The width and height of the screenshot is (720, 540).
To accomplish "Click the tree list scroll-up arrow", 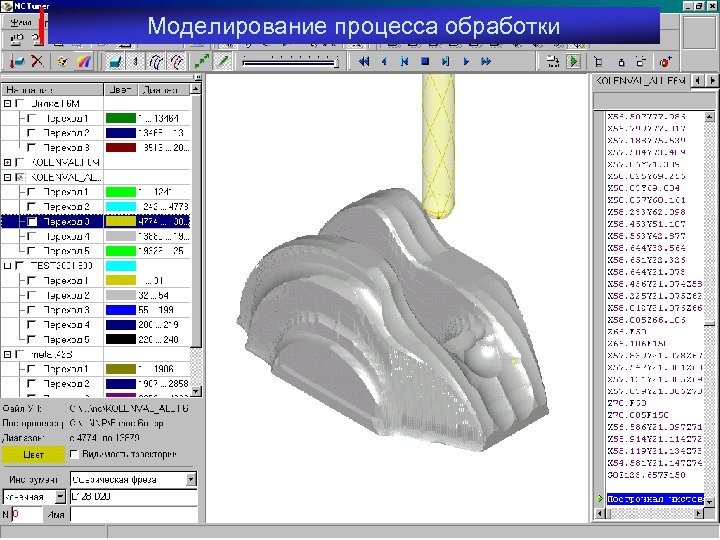I will (x=196, y=89).
